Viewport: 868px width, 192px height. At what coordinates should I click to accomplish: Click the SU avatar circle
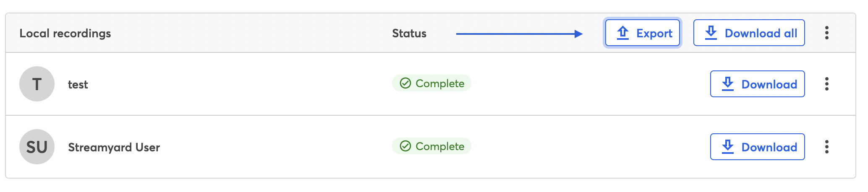[37, 147]
